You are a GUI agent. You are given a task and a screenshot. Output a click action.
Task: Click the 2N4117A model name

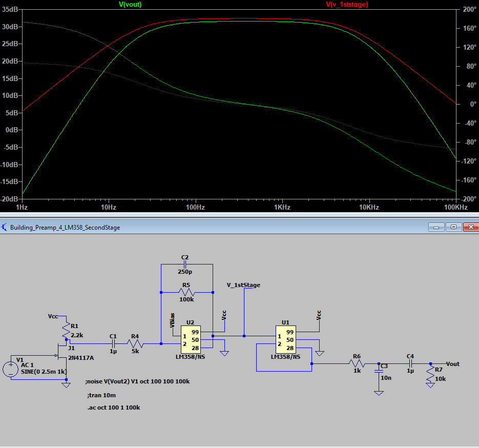(x=81, y=358)
